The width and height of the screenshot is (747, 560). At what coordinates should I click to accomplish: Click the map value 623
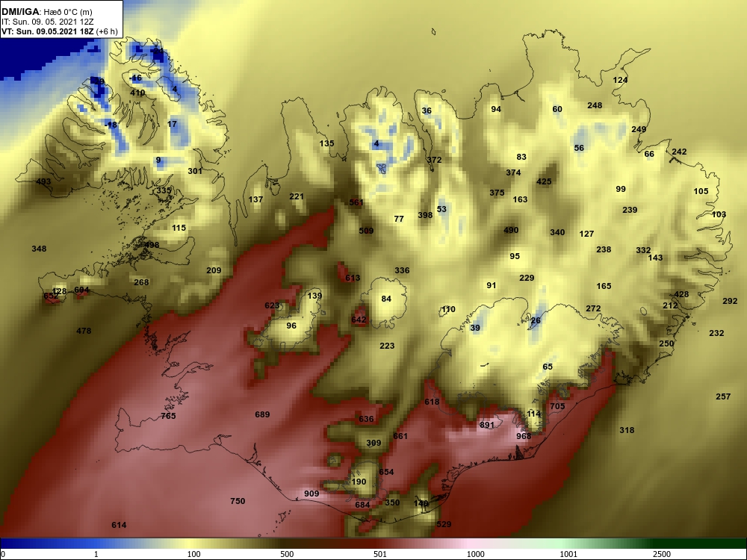click(x=272, y=305)
